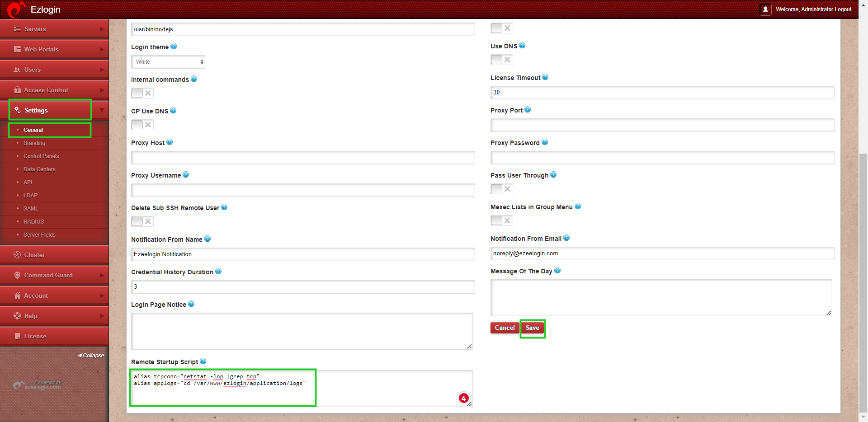Expand the Access Control menu arrow
The height and width of the screenshot is (422, 868).
(102, 90)
